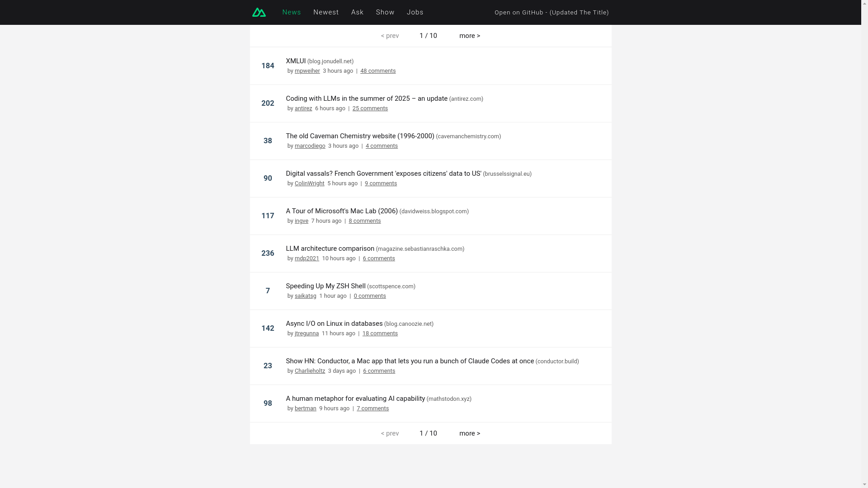This screenshot has width=868, height=488.
Task: View user bertman's profile
Action: tap(306, 408)
